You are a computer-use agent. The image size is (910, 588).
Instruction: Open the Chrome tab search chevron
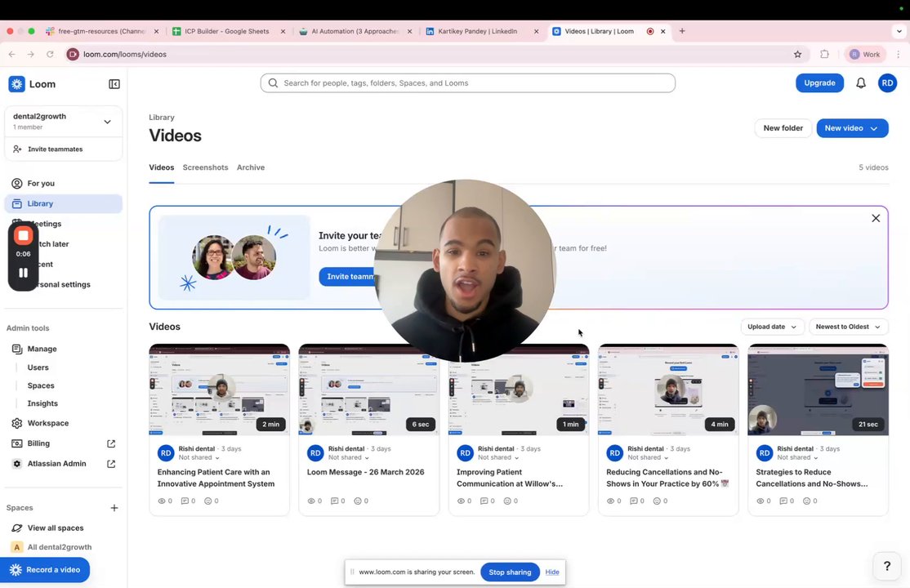coord(899,31)
